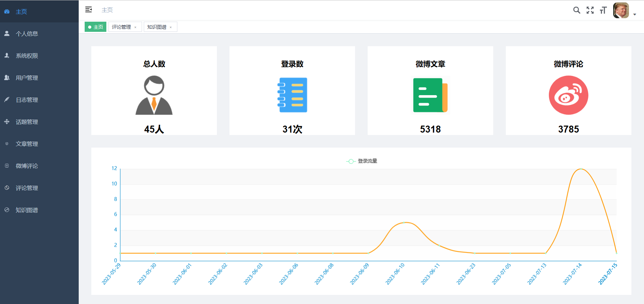
Task: Click the 微博文章 card title
Action: [x=430, y=64]
